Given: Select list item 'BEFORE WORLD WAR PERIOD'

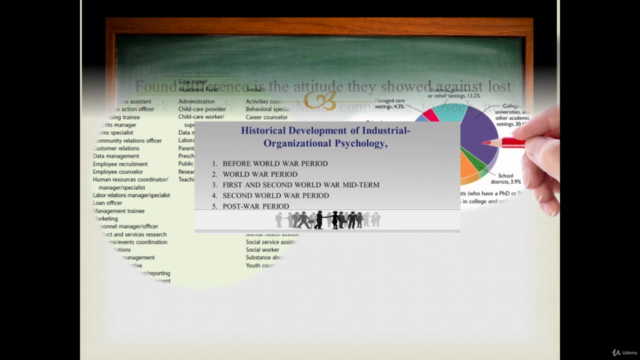Looking at the screenshot, I should point(275,164).
